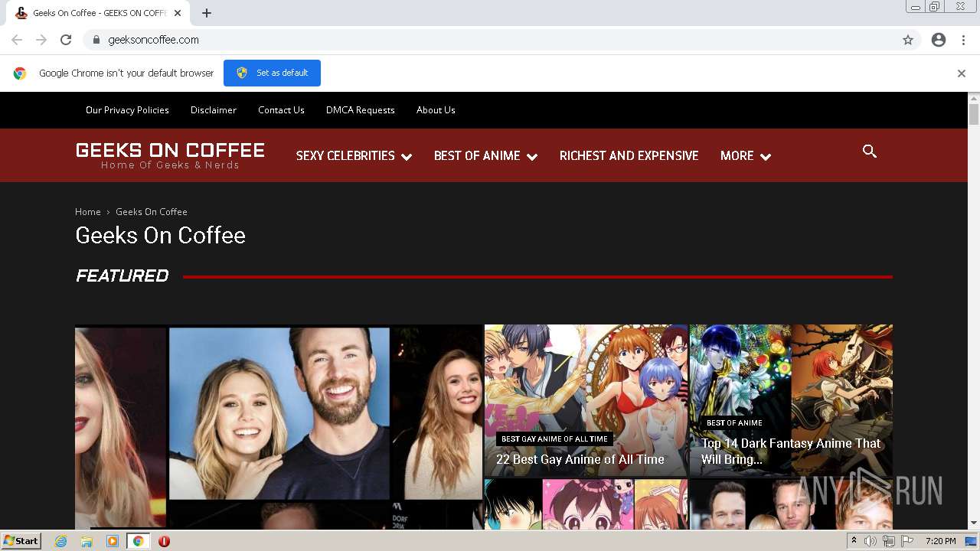Screen dimensions: 980x551
Task: Open the Chrome profile avatar icon
Action: [939, 40]
